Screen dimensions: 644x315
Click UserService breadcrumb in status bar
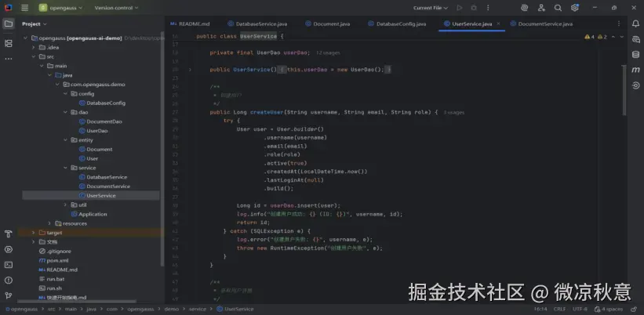[235, 309]
